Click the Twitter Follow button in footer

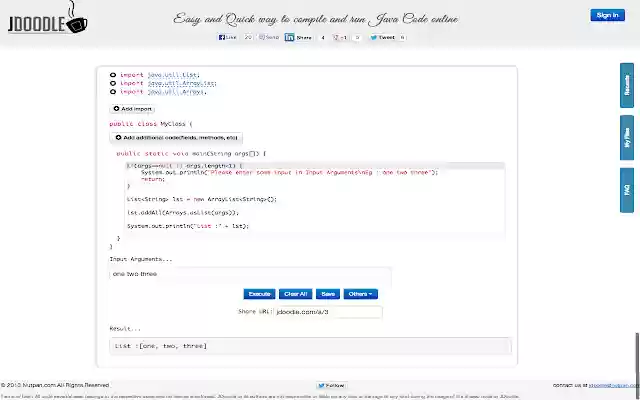(331, 385)
